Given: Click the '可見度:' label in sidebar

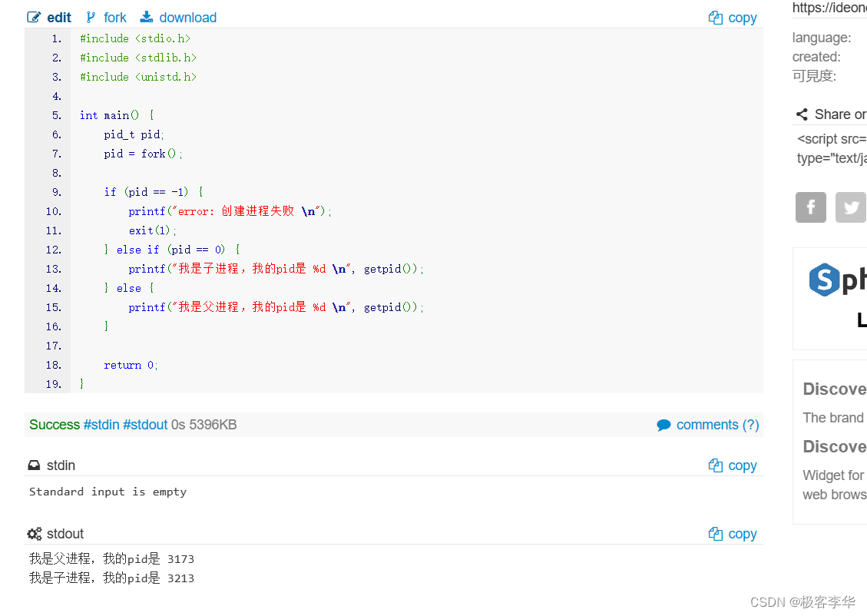Looking at the screenshot, I should click(814, 76).
